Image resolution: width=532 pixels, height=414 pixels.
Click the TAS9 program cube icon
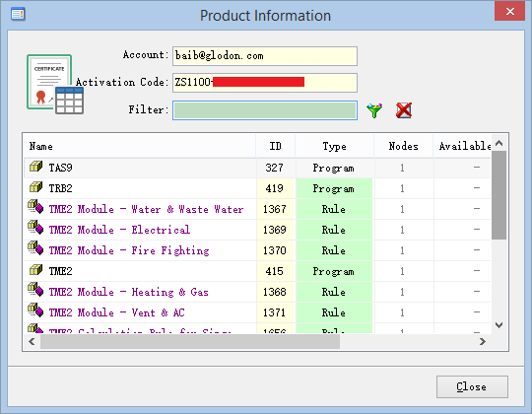(x=35, y=167)
